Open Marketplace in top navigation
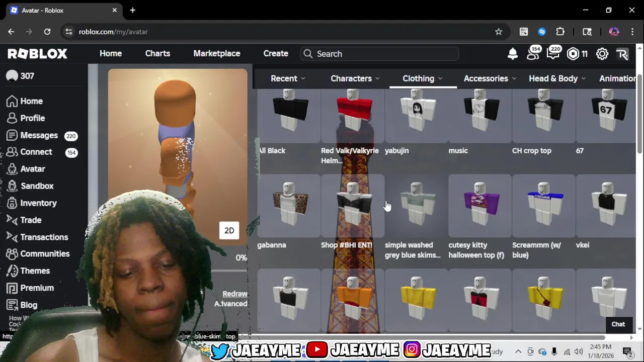This screenshot has width=644, height=362. (217, 53)
